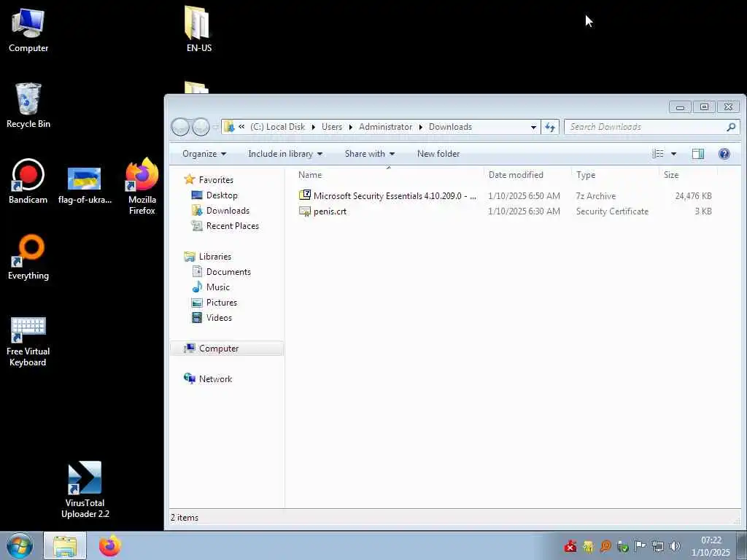Go to Administrator in address bar
Screen dimensions: 747x560
click(x=385, y=127)
